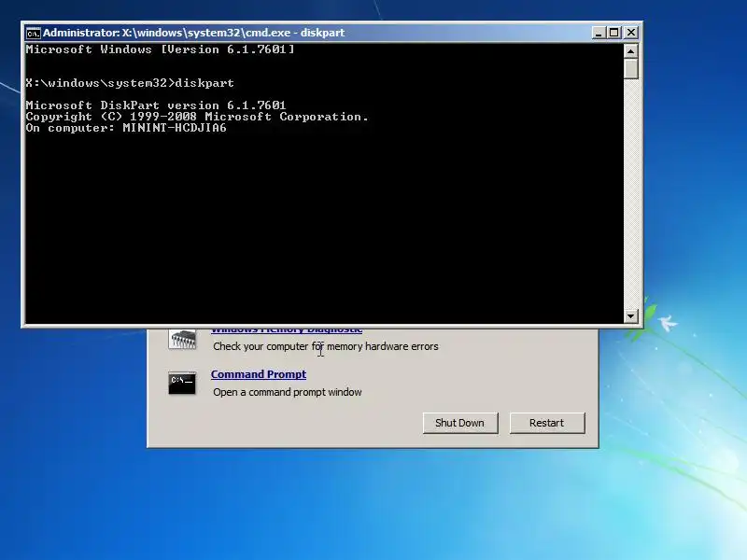Click 'Microsoft DiskPart version 6.1.7601' line
Screen dimensions: 747x560
(156, 105)
